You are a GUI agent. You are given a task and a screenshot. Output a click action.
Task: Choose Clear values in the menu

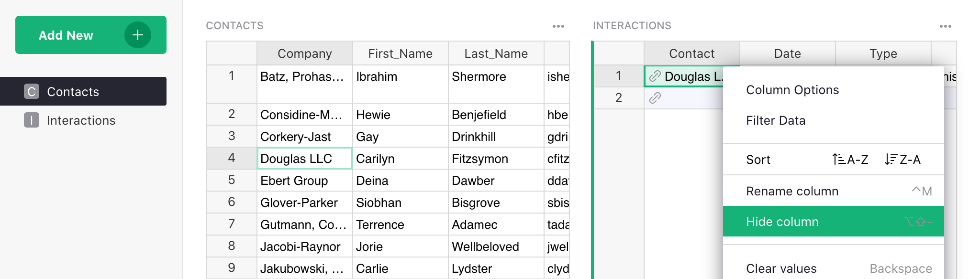tap(781, 268)
